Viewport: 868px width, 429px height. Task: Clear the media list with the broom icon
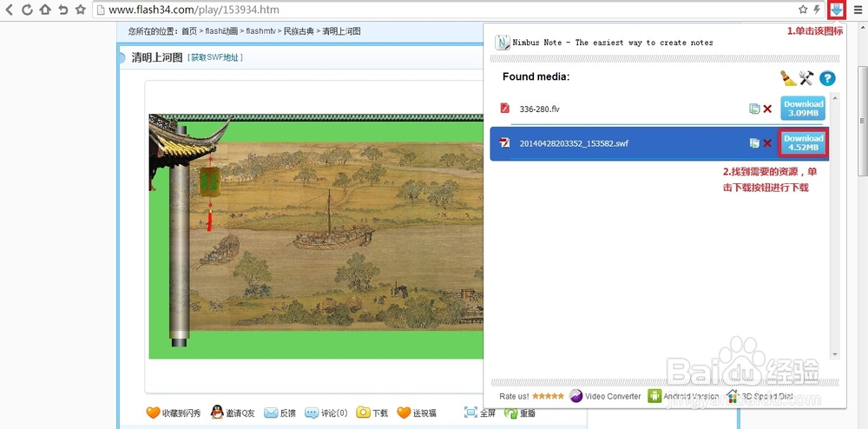[788, 78]
